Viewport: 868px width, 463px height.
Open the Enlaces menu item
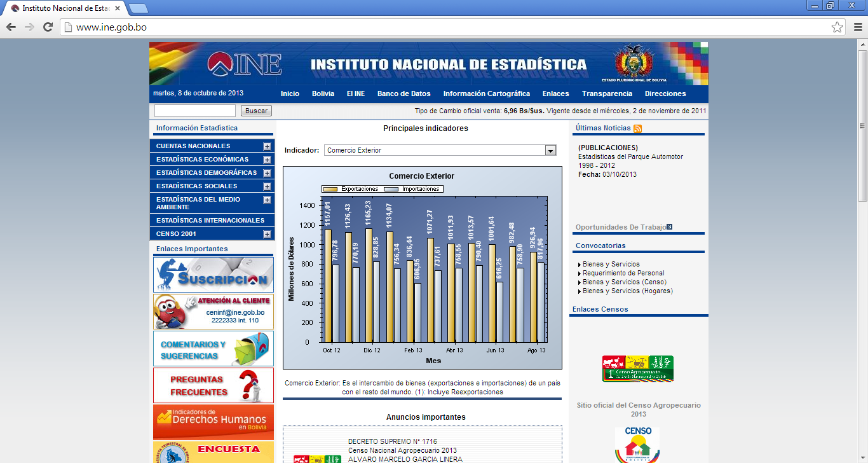[x=556, y=93]
